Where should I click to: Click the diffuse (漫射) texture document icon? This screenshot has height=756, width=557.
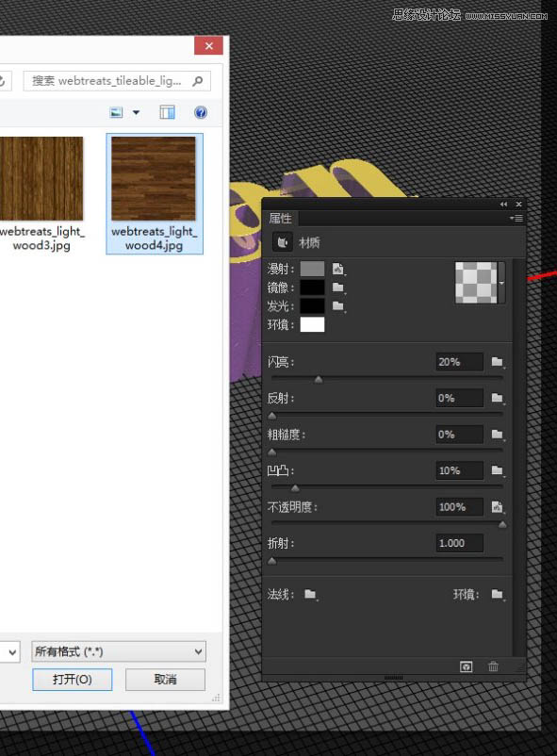tap(338, 269)
